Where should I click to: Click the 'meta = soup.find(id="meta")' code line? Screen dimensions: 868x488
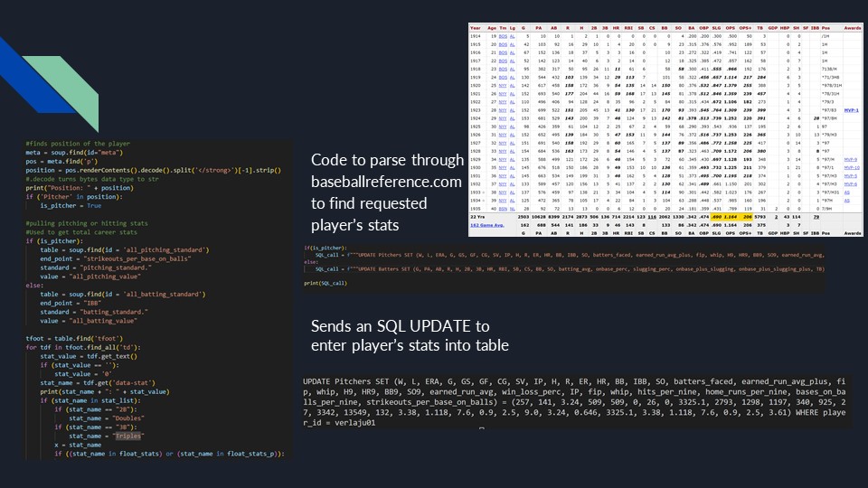74,152
